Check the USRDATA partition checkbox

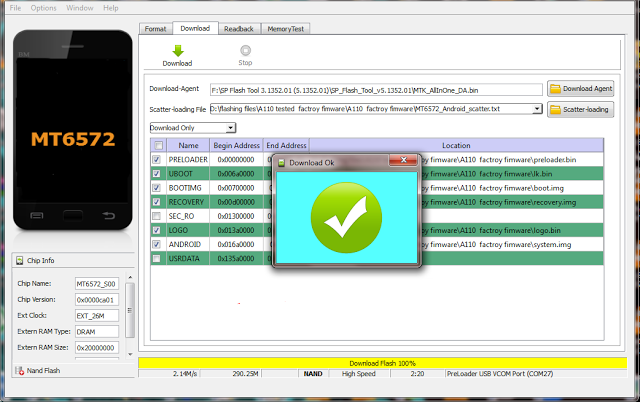point(156,258)
